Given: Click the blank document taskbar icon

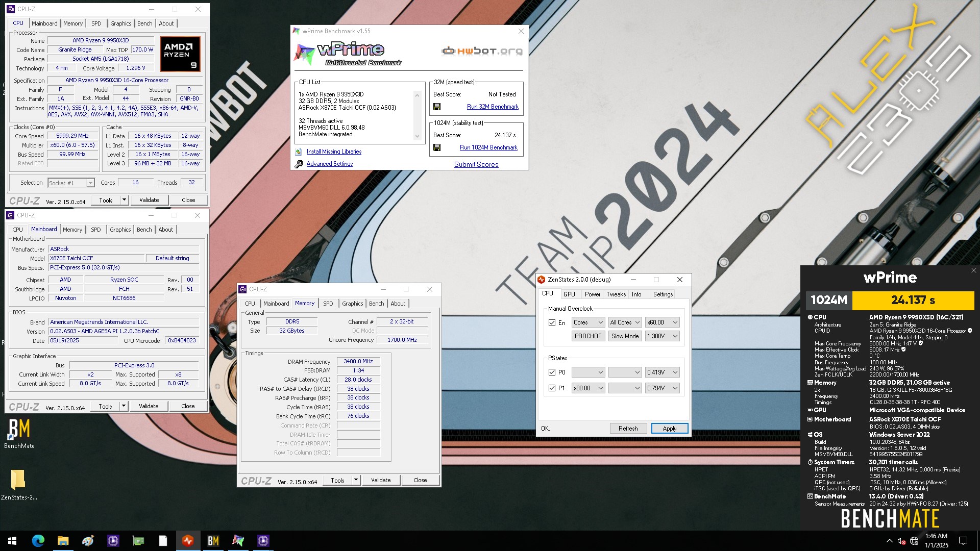Looking at the screenshot, I should 163,541.
